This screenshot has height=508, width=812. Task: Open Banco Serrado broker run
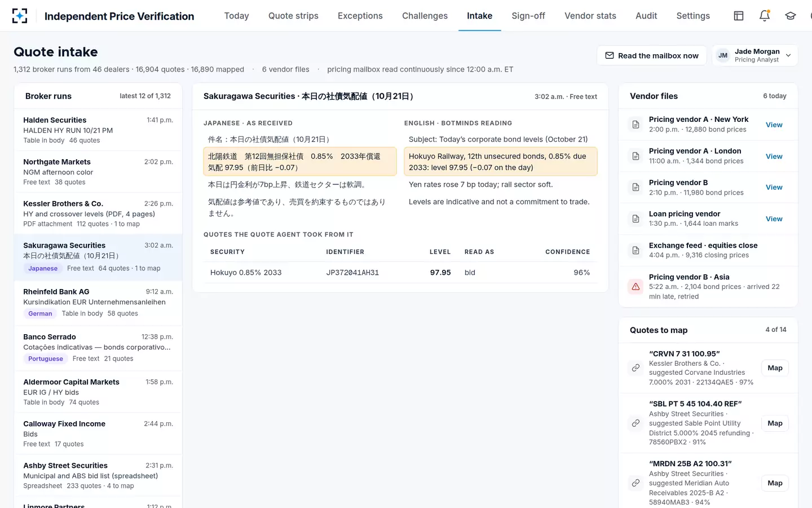[98, 348]
